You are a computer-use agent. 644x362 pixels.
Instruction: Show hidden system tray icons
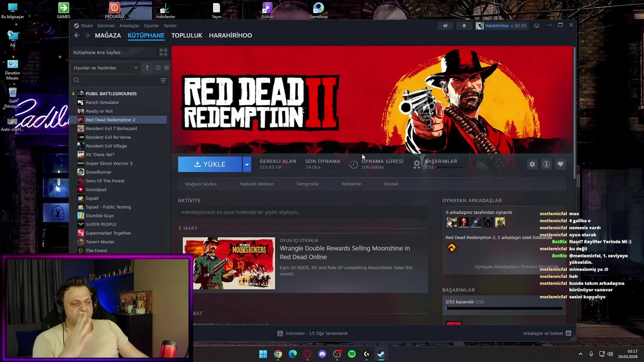[580, 354]
